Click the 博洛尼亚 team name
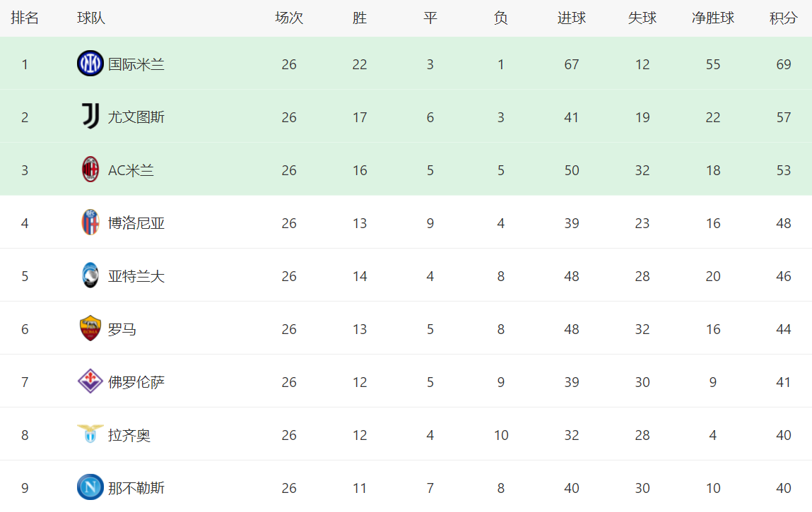Screen dimensions: 812x512 136,223
